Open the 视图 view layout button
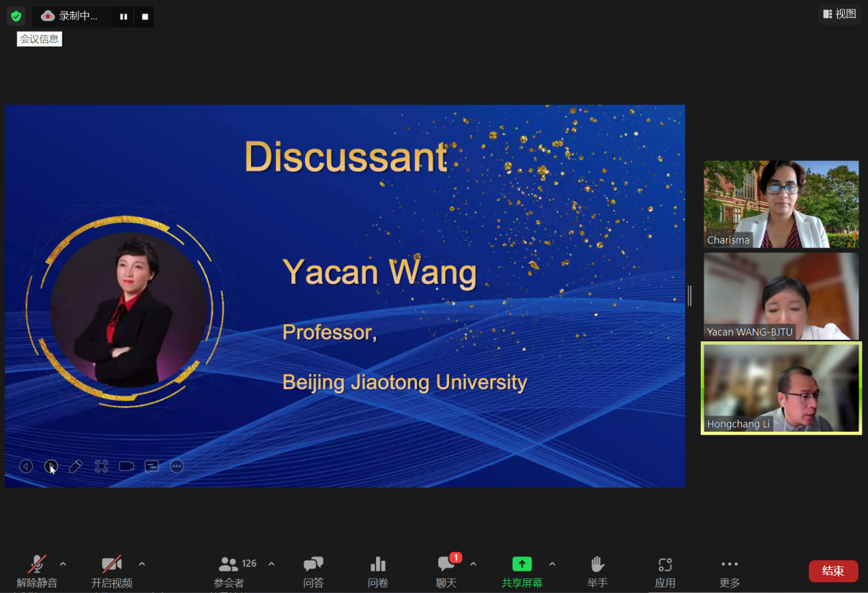 tap(839, 14)
